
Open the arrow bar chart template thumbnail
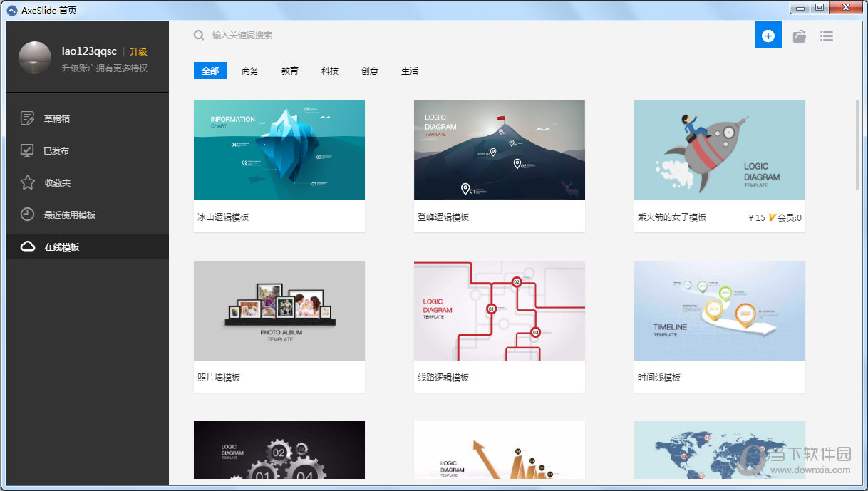pos(500,450)
